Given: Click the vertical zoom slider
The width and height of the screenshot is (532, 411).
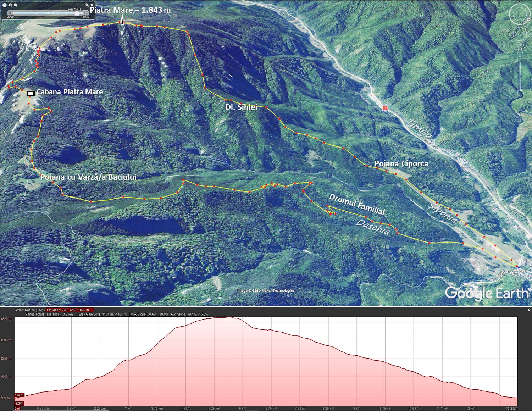Looking at the screenshot, I should tap(520, 76).
